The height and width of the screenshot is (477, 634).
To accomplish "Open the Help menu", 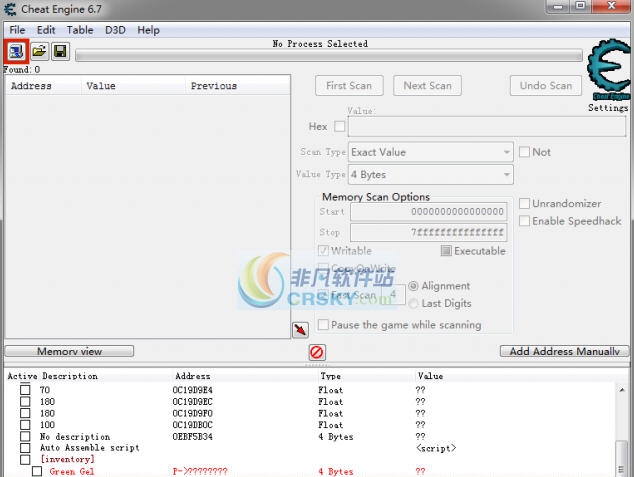I will [x=148, y=30].
